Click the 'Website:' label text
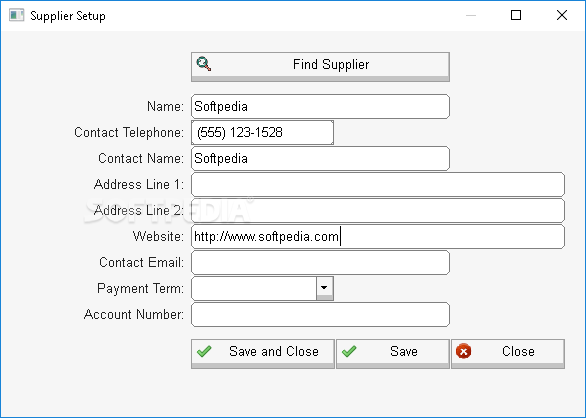 158,236
